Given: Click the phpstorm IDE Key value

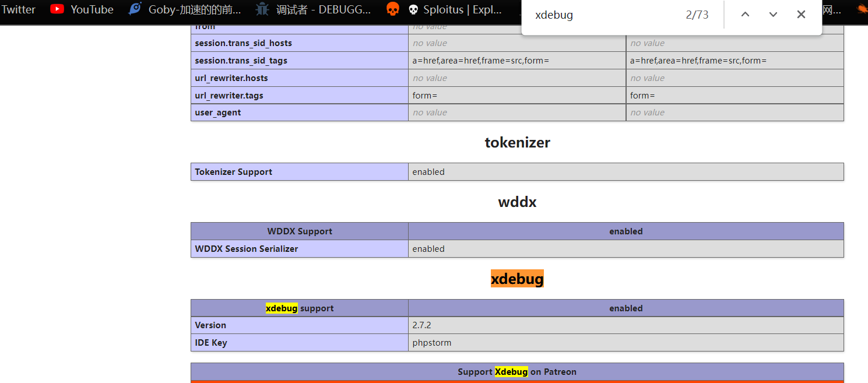Looking at the screenshot, I should pos(431,343).
